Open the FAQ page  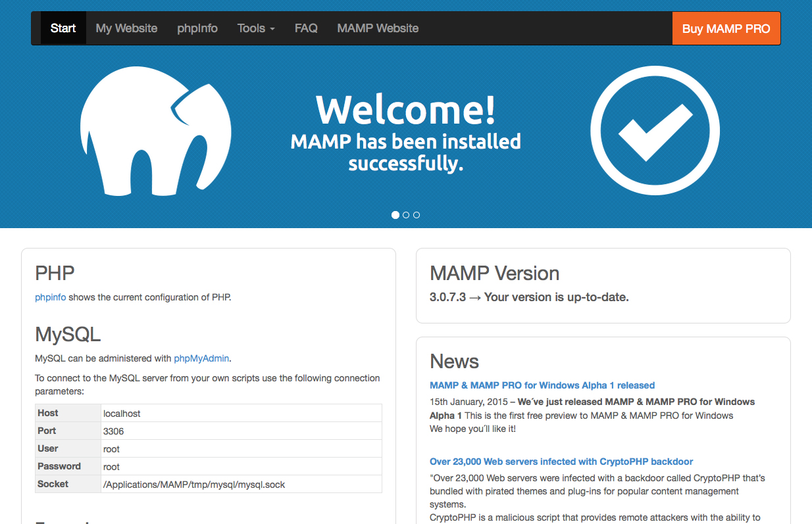pos(306,28)
